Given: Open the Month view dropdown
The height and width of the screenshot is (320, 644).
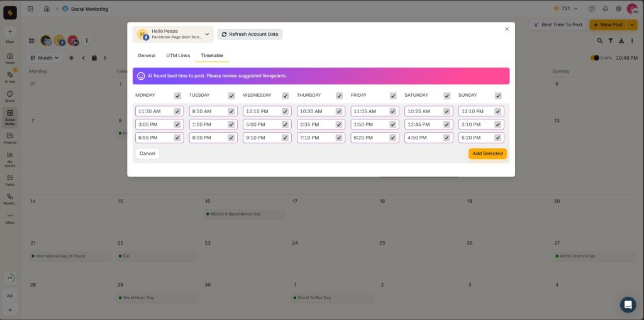Looking at the screenshot, I should click(45, 58).
